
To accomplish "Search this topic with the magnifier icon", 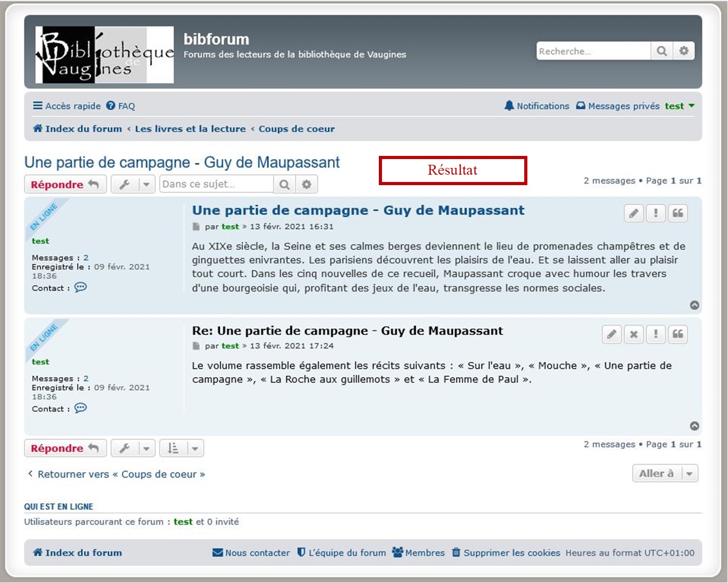I will 285,185.
